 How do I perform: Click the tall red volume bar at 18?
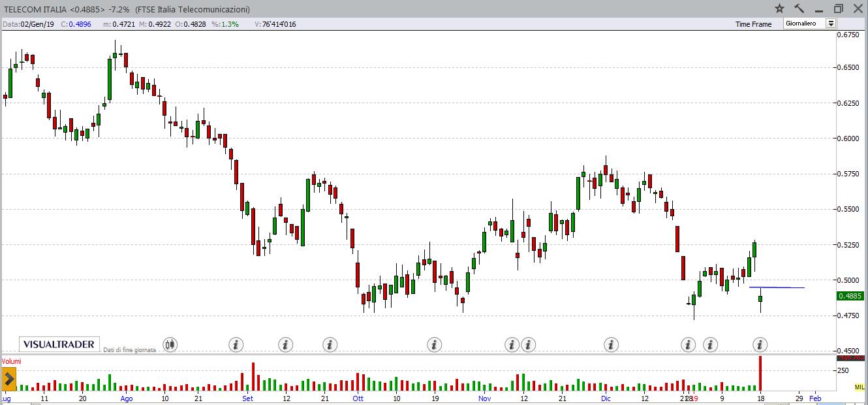pyautogui.click(x=760, y=373)
